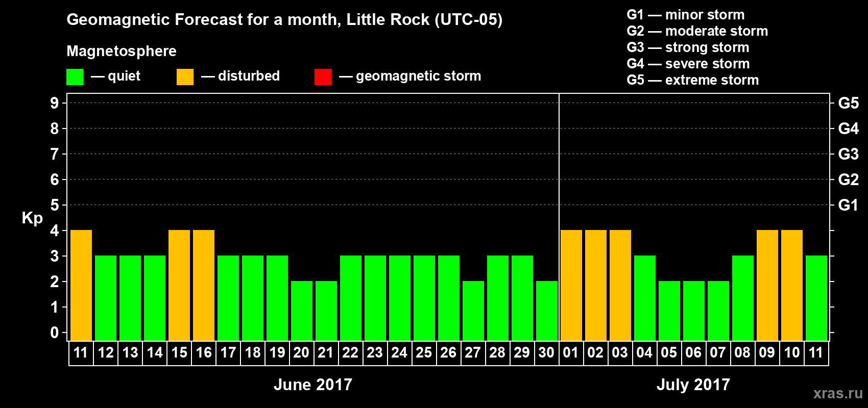Click the Magnetosphere heading
868x408 pixels.
[x=122, y=52]
